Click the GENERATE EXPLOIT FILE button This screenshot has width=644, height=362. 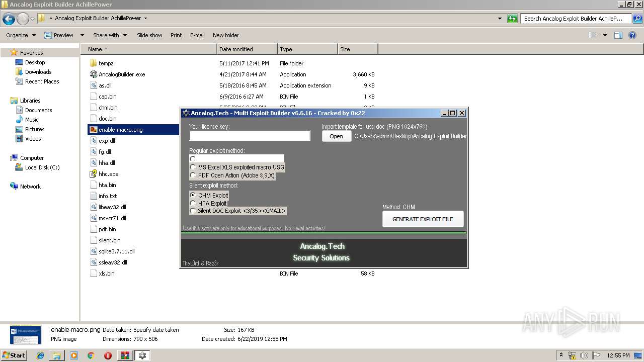pyautogui.click(x=423, y=219)
